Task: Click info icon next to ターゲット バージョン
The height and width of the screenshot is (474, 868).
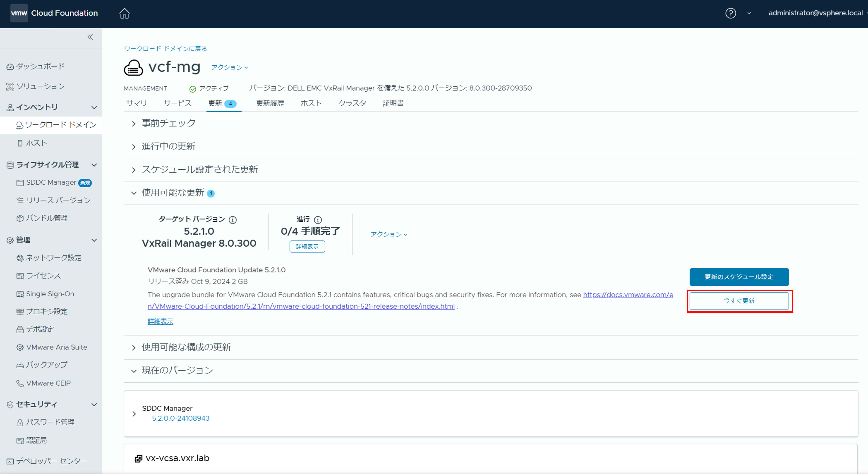Action: [x=233, y=220]
